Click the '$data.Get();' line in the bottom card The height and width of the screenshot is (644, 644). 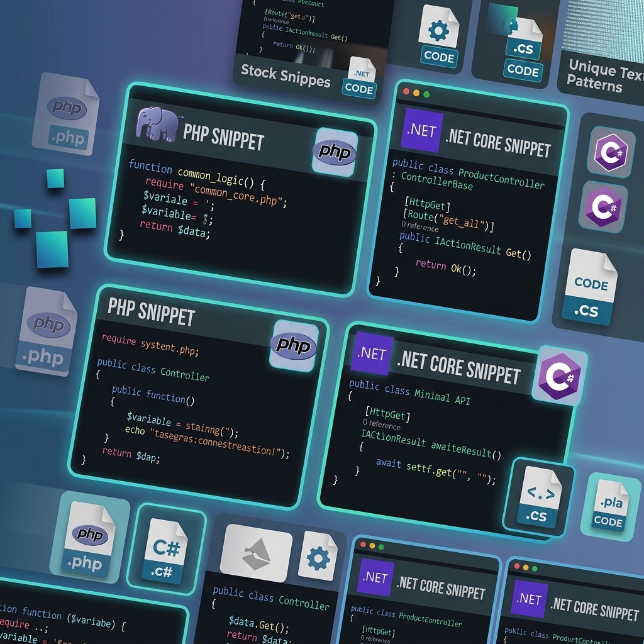(x=258, y=623)
